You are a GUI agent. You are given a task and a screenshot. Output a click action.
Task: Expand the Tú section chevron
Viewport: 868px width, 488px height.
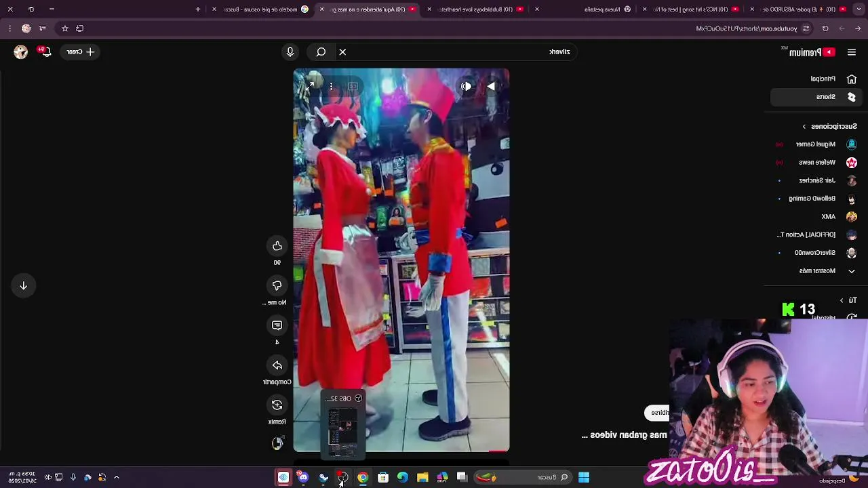coord(842,300)
